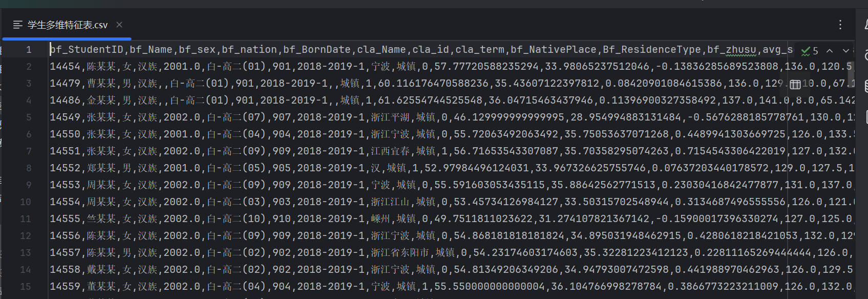Click line number 1 in the gutter
868x299 pixels.
pos(29,50)
